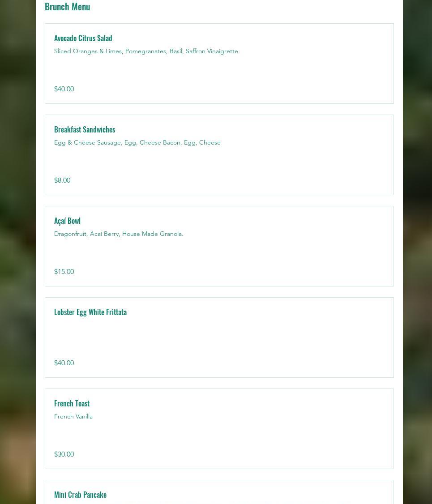Open the Breakfast Sandwiches item title

[85, 129]
